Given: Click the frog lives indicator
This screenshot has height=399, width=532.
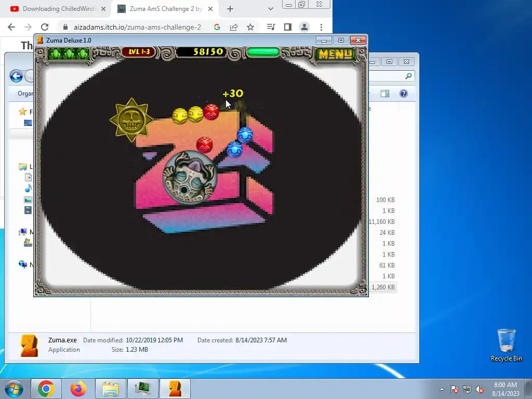Looking at the screenshot, I should [x=69, y=54].
